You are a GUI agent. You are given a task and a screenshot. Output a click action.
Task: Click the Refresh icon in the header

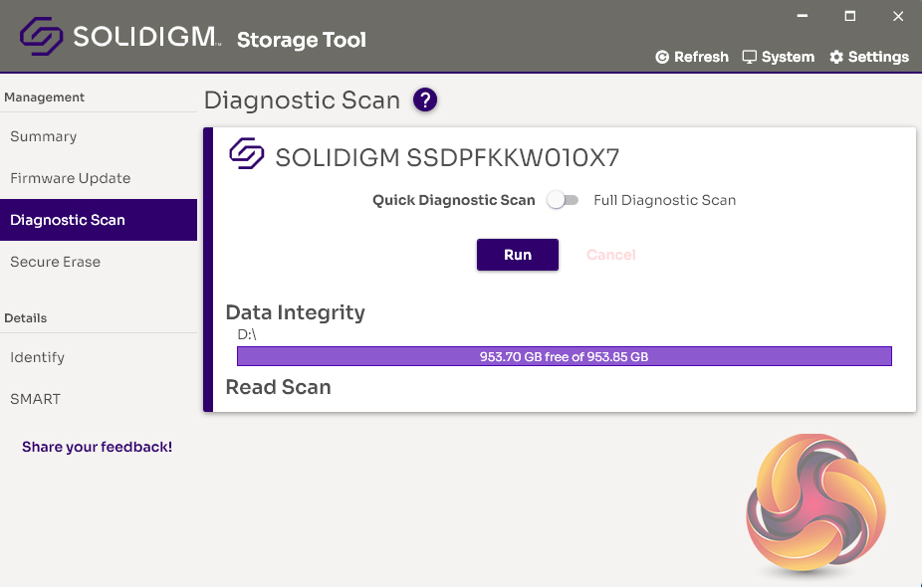click(662, 58)
